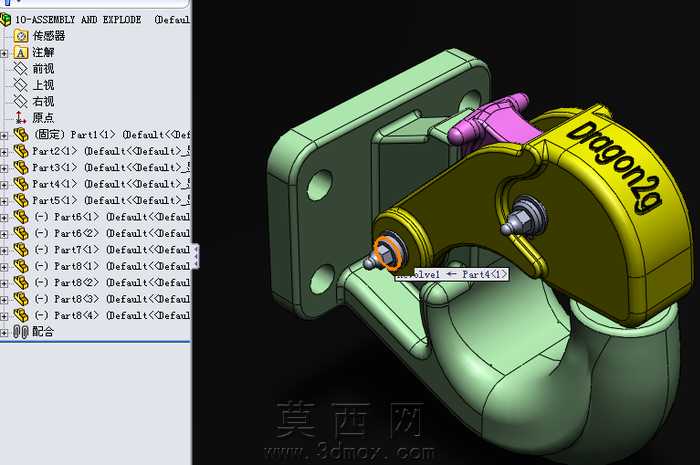
Task: Click the Part7<1> component icon
Action: (21, 250)
